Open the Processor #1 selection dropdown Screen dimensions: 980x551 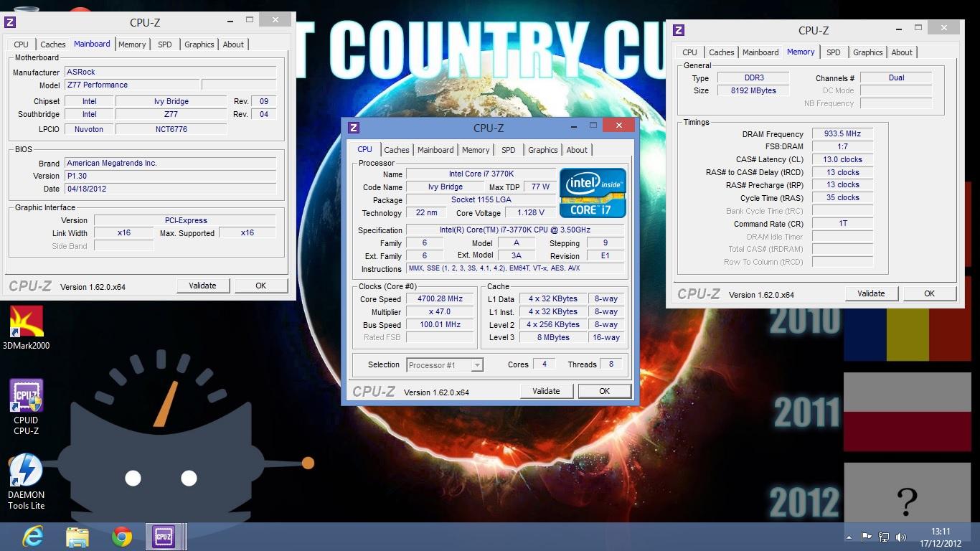coord(445,365)
